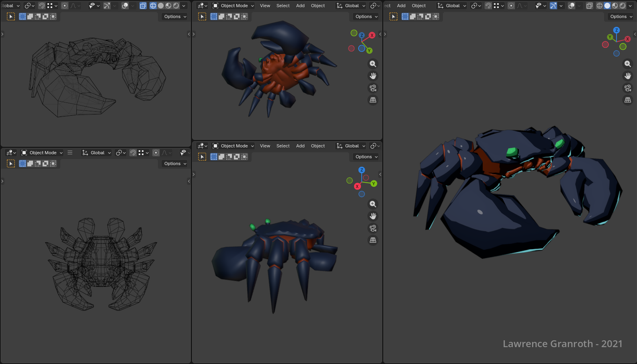Viewport: 637px width, 364px height.
Task: Click the zoom magnifier icon in the large right viewport
Action: tap(627, 64)
